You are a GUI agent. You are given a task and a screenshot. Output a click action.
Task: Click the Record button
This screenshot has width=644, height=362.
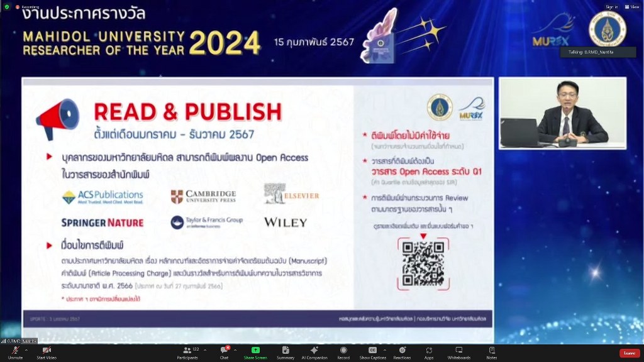343,351
